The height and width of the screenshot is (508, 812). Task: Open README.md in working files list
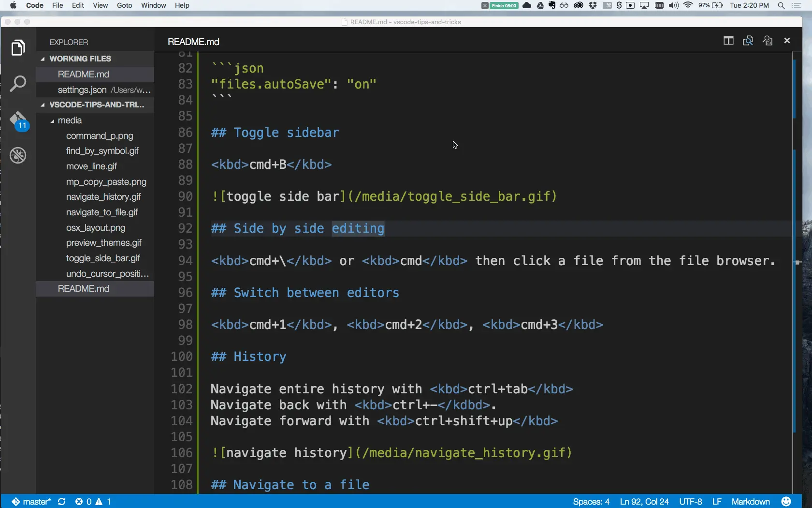point(95,74)
